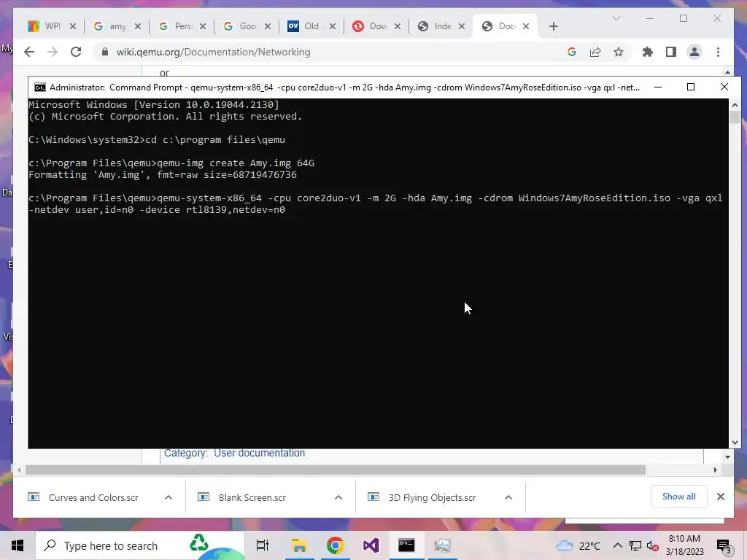Expand options for Curves and Colors.scr
The width and height of the screenshot is (747, 560).
[169, 497]
